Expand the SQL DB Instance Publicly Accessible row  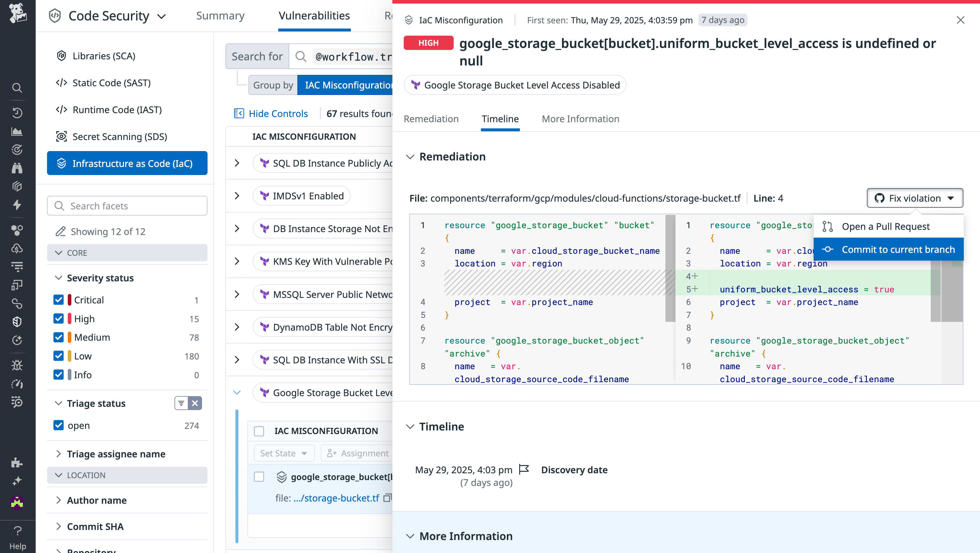[237, 163]
